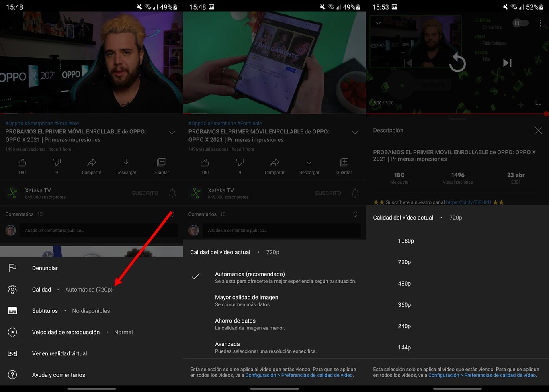Seek using the red progress handle at 5:00

tap(546, 114)
